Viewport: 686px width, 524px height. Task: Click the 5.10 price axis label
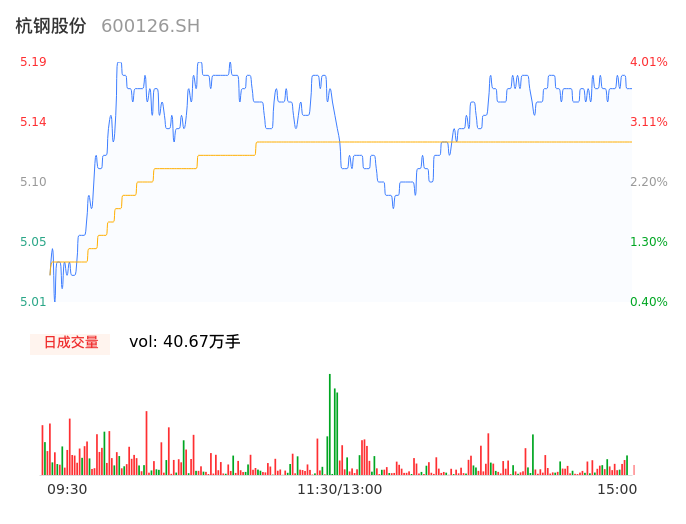click(x=33, y=182)
